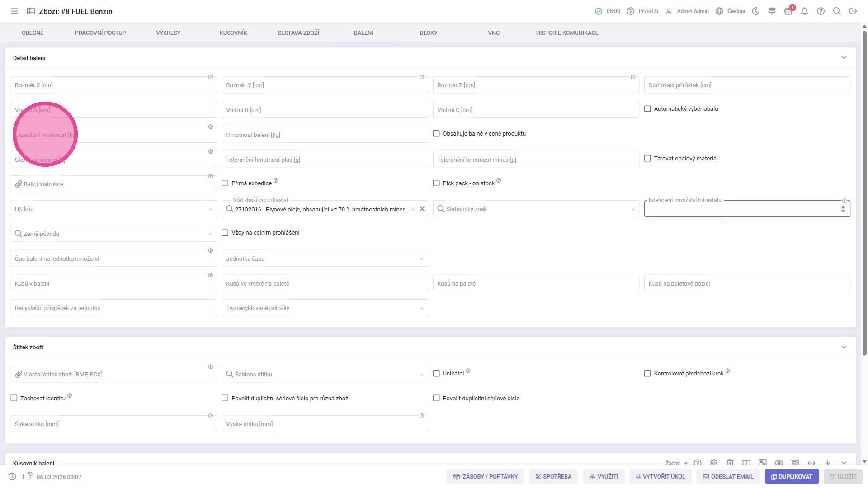868x488 pixels.
Task: Clear the Kód zboží pro Intrastat value
Action: 422,209
